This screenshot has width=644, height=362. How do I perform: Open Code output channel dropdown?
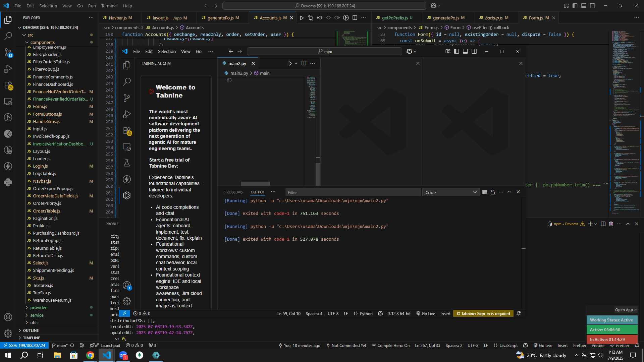click(x=451, y=192)
